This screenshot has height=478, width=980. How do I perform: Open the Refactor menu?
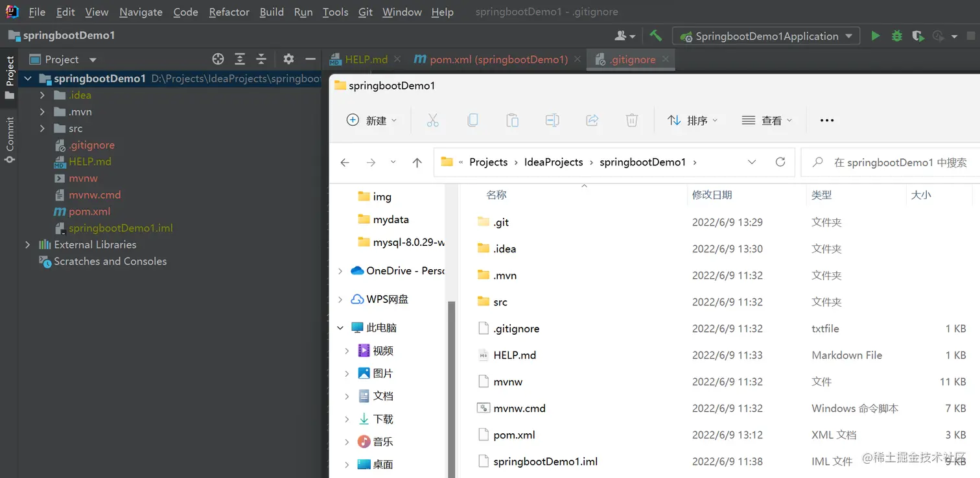click(x=229, y=12)
